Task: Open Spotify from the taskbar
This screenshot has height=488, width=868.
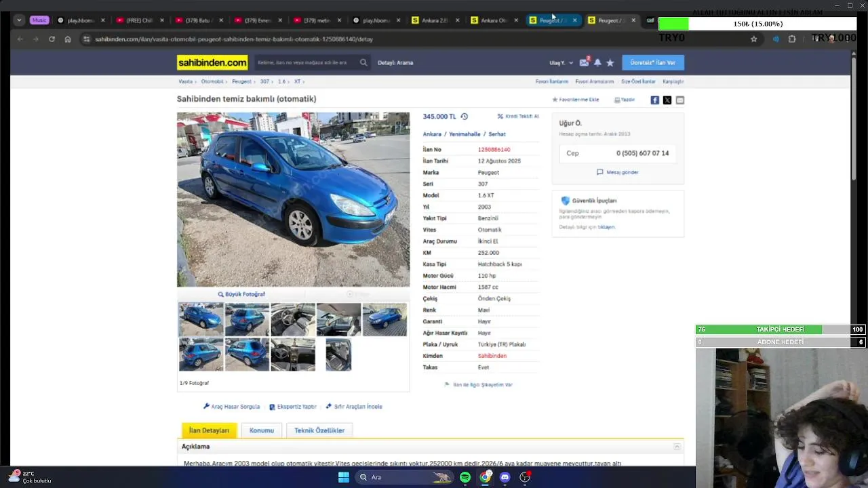Action: coord(465,477)
